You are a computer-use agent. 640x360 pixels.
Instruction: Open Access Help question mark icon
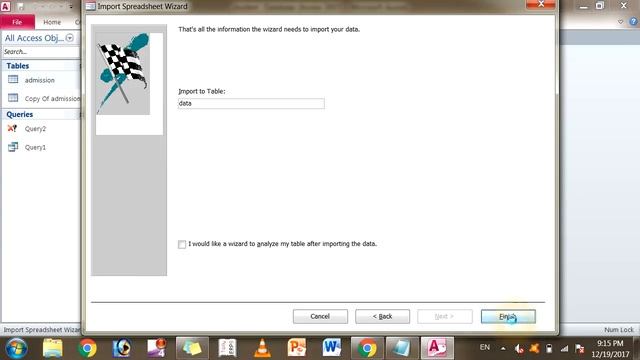click(633, 22)
